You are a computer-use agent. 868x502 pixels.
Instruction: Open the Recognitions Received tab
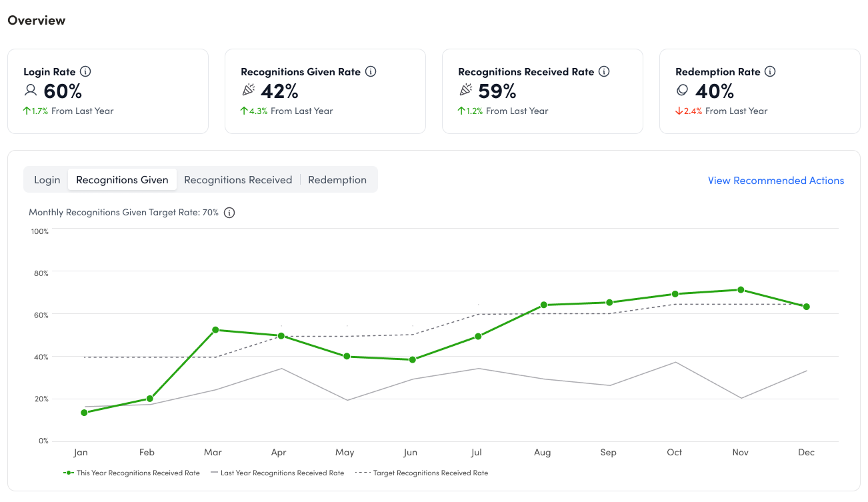[238, 180]
